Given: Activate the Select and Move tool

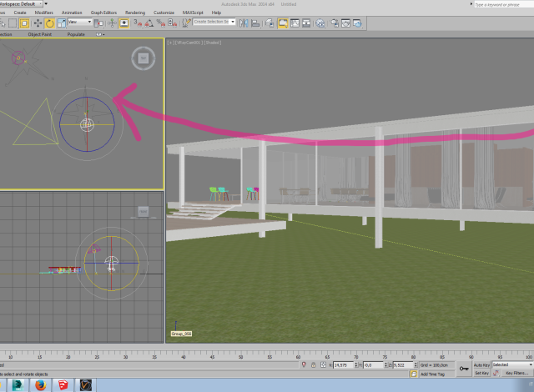Looking at the screenshot, I should click(38, 23).
